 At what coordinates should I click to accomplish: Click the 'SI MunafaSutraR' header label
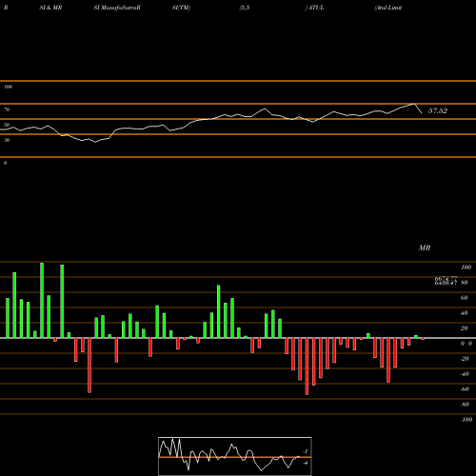(x=117, y=8)
